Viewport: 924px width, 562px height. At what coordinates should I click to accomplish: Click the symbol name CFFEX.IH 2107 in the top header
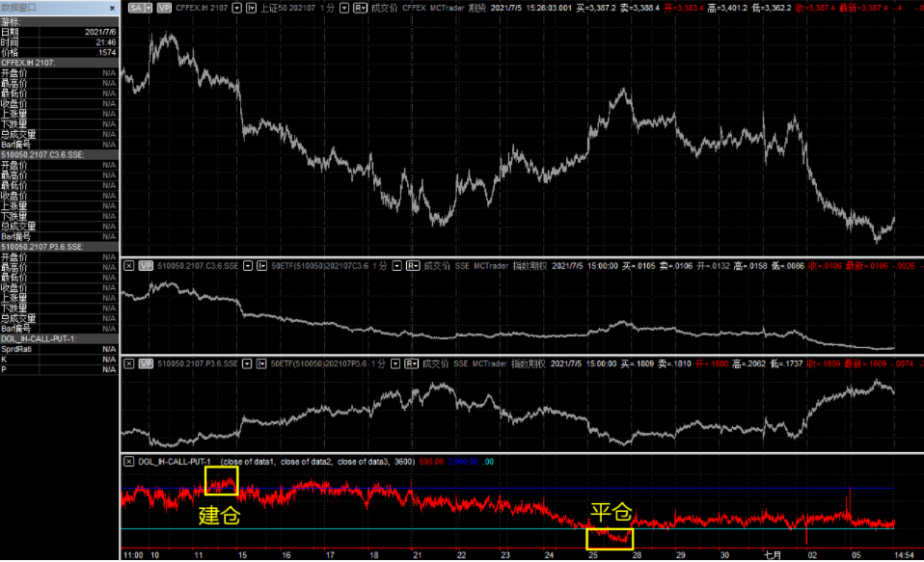202,9
